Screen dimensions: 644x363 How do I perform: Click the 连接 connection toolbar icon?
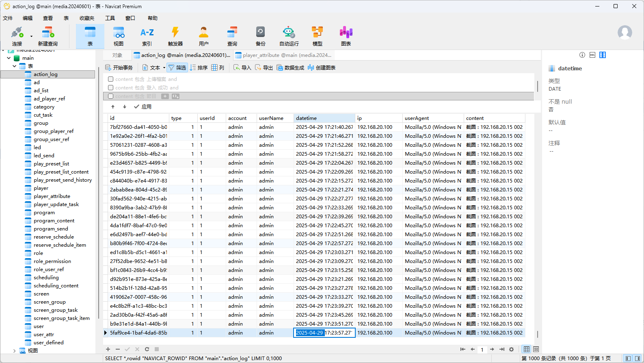(17, 36)
